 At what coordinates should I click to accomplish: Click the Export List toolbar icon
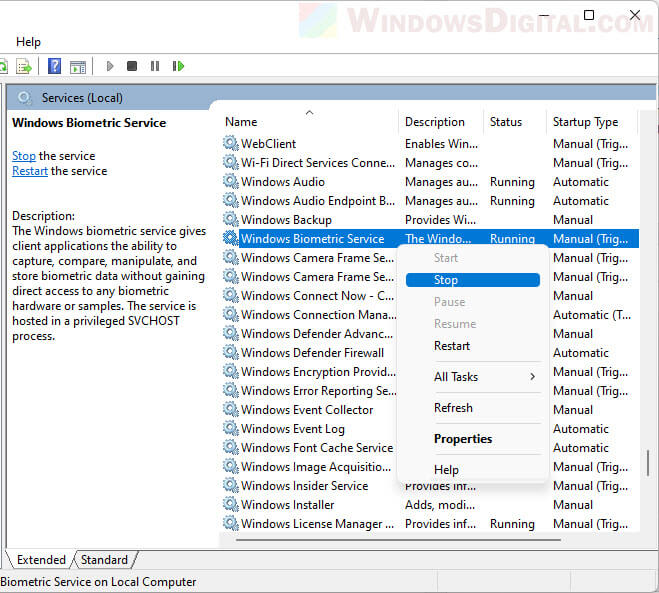(24, 66)
